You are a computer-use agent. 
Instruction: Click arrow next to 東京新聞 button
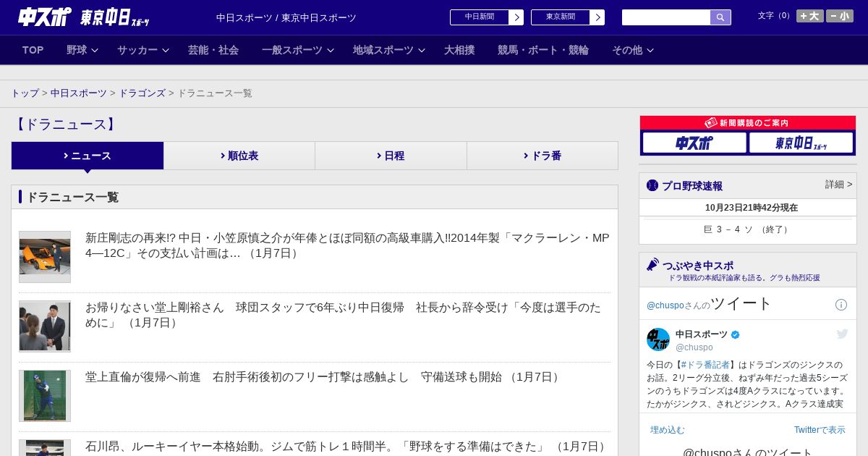[x=597, y=17]
